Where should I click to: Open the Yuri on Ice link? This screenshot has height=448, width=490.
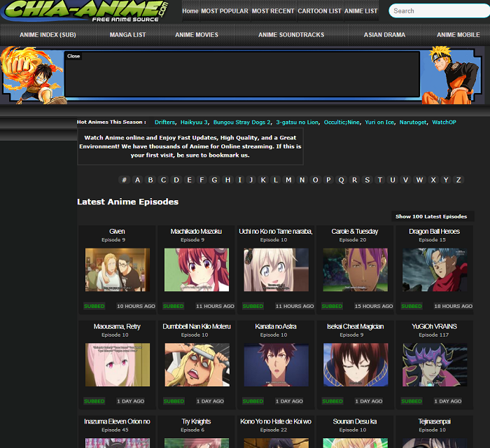coord(379,122)
